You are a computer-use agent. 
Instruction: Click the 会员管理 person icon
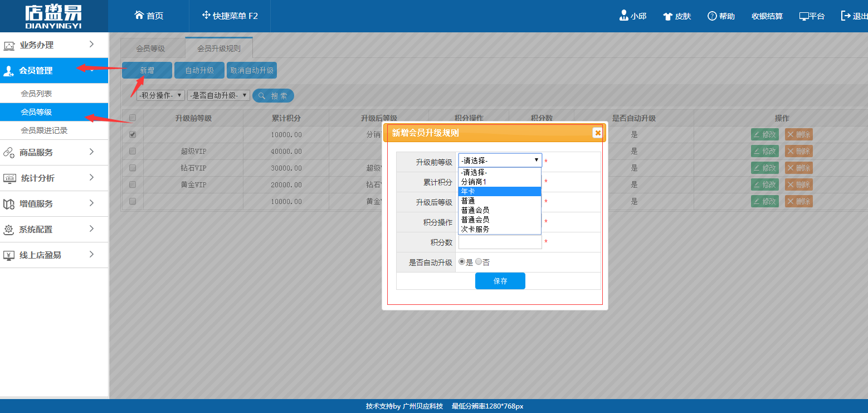[x=9, y=71]
